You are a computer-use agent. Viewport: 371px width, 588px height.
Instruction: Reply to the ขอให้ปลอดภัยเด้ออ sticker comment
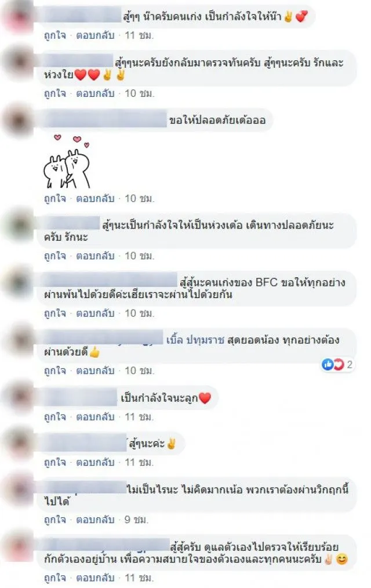tap(95, 198)
